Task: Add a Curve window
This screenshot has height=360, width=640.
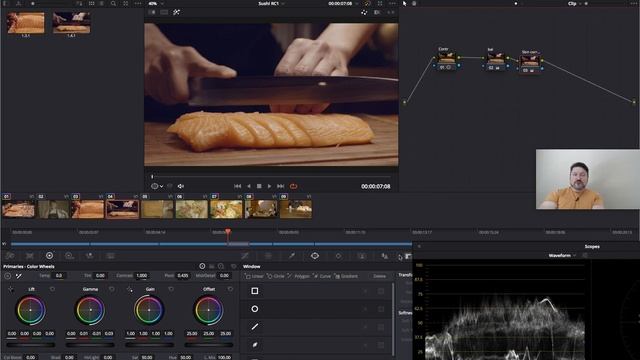Action: point(322,276)
